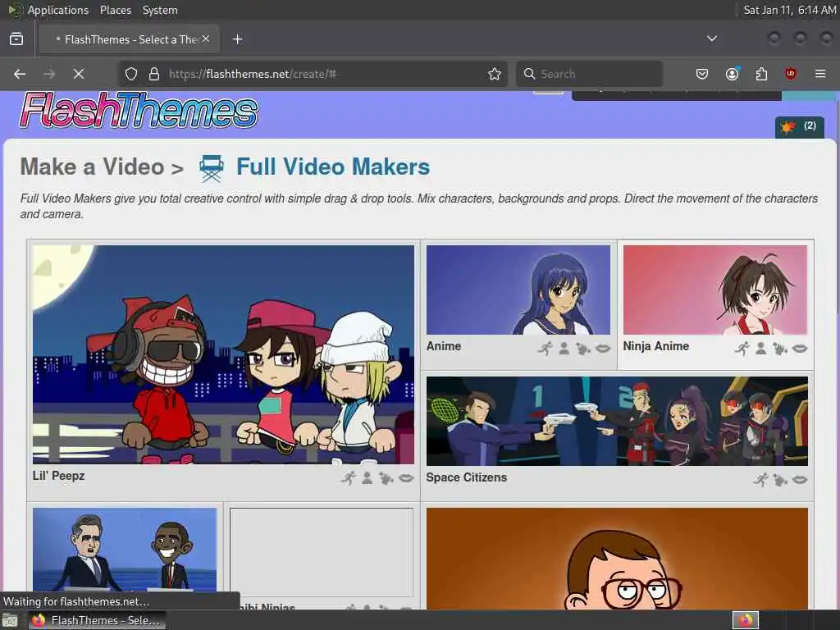
Task: Open the Firefox hamburger menu
Action: 820,74
